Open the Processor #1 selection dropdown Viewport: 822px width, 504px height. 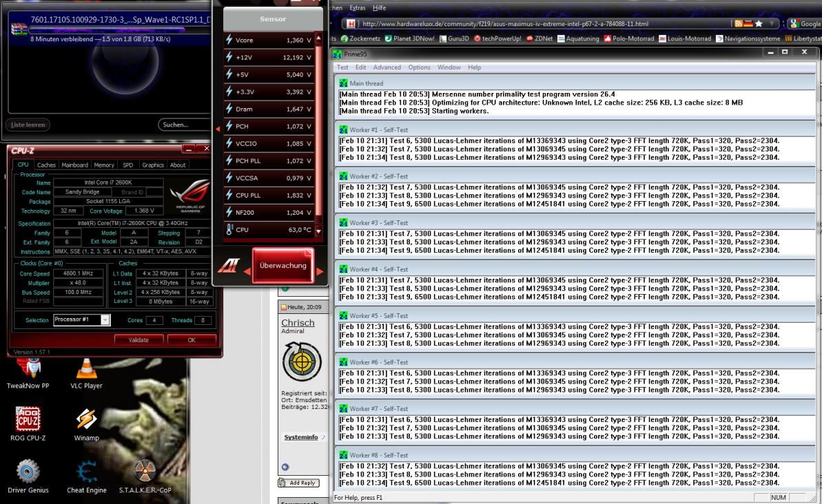(105, 319)
